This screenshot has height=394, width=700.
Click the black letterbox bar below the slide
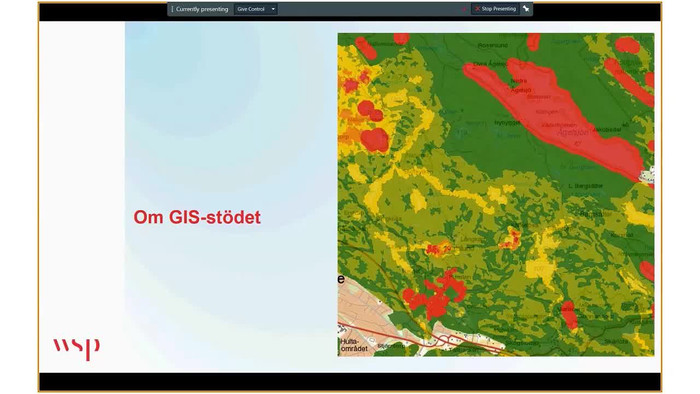[x=350, y=382]
